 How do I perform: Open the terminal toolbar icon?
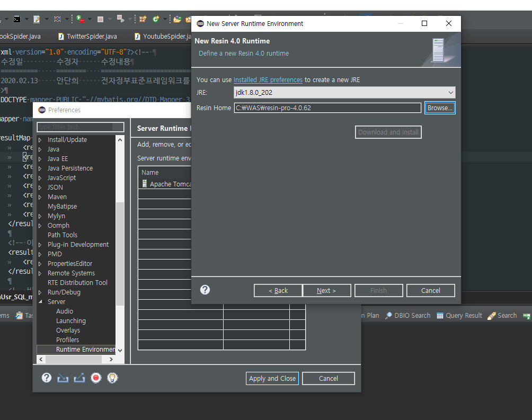[x=17, y=19]
